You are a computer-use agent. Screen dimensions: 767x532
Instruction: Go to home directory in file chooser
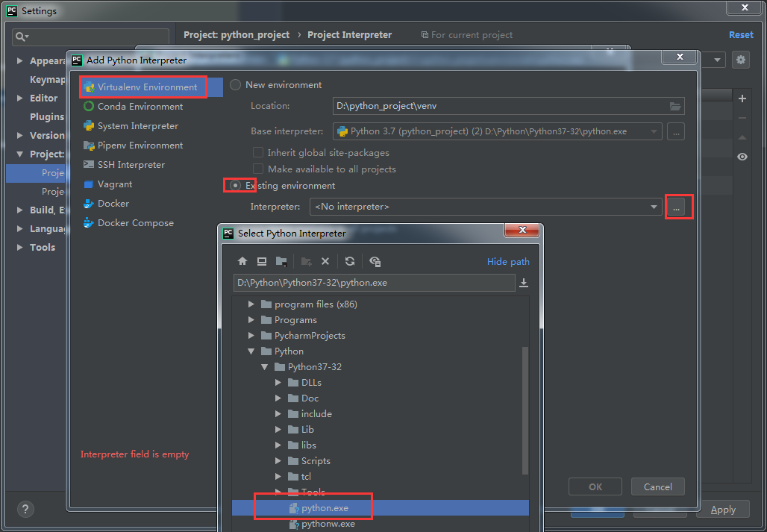(242, 261)
